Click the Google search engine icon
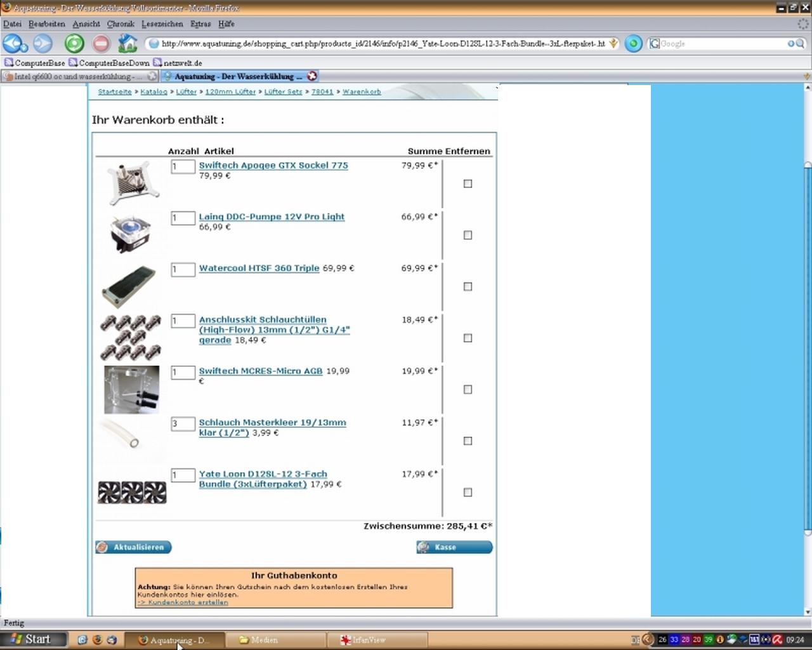812x650 pixels. tap(654, 44)
